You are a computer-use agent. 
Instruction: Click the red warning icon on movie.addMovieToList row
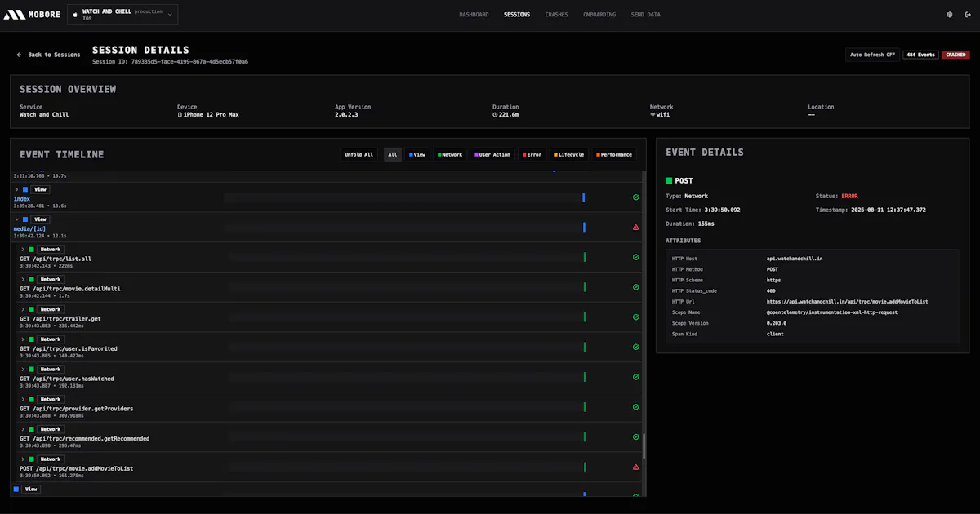(635, 467)
